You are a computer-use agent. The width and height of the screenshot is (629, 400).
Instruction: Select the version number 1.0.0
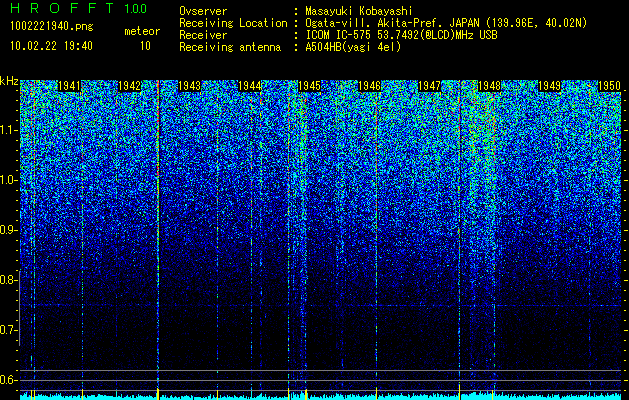pos(135,9)
